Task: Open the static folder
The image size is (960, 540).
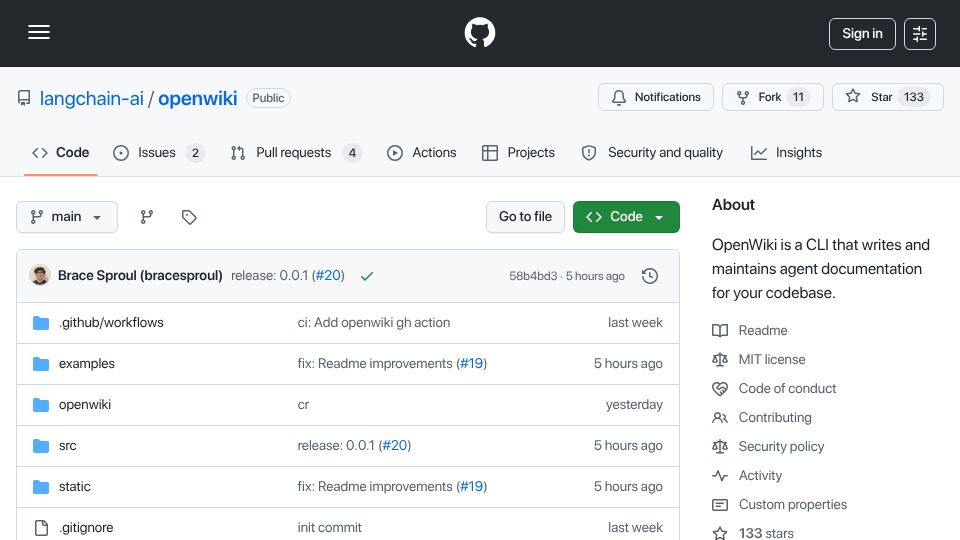Action: 75,487
